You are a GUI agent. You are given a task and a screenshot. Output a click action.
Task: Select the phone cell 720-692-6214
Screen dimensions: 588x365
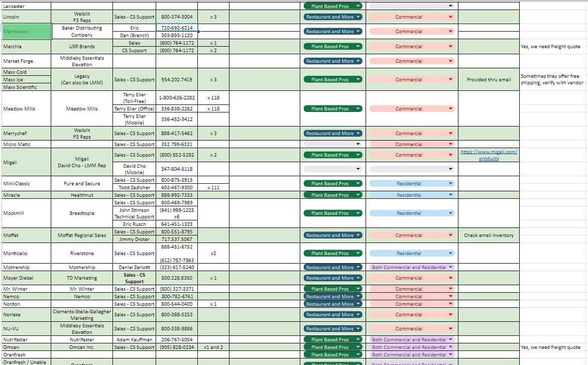click(x=177, y=28)
